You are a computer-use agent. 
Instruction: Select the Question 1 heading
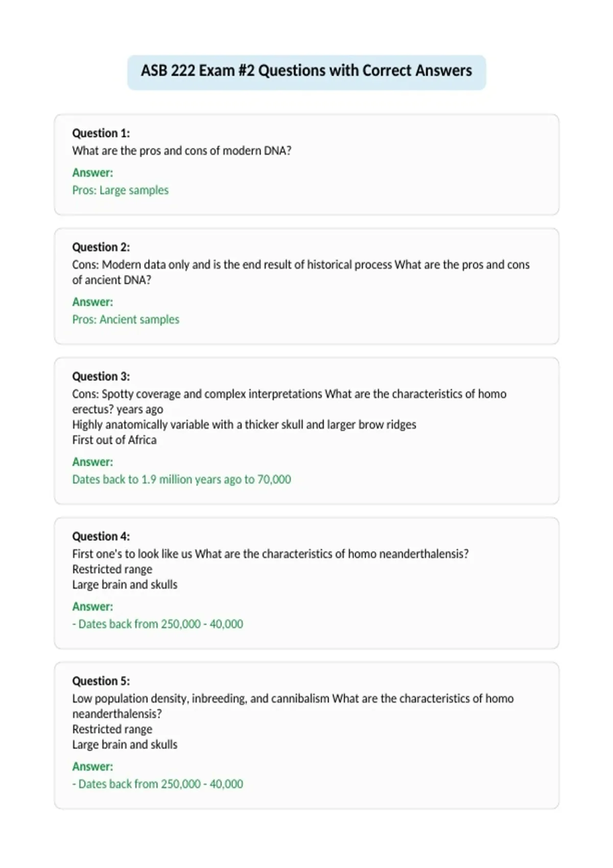[x=101, y=133]
